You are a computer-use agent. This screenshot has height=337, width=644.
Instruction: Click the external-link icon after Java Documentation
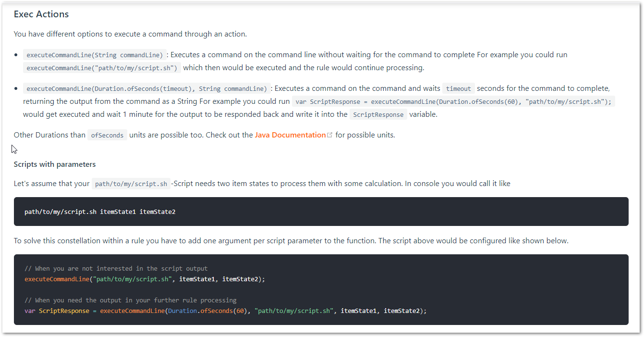pos(329,135)
